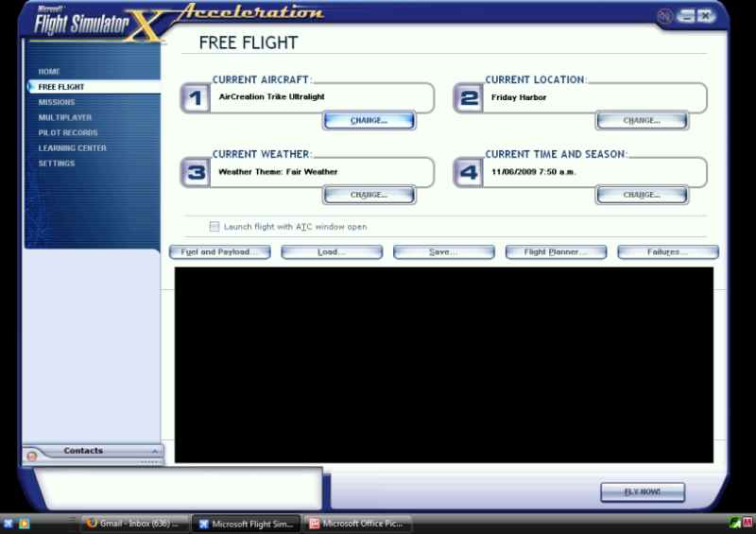Click the white chat box below Contacts
Image resolution: width=756 pixels, height=534 pixels.
180,489
